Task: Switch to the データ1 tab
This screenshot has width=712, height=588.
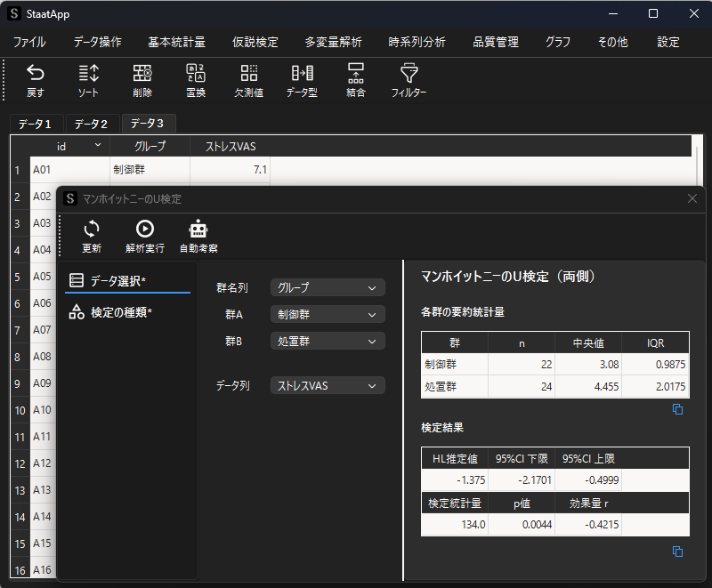Action: tap(37, 124)
